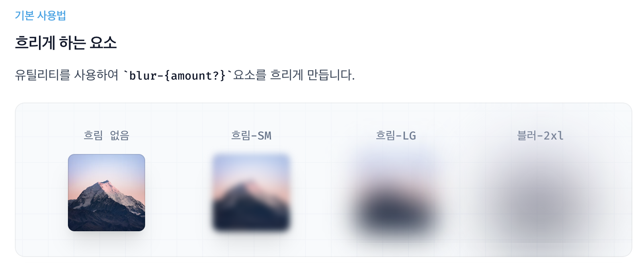
Task: Select the blur-{amount?} code snippet
Action: (177, 75)
